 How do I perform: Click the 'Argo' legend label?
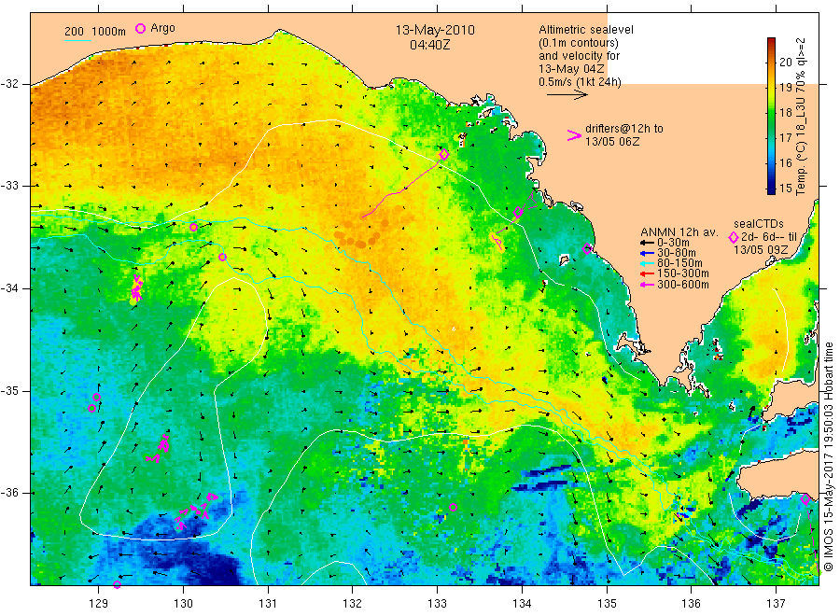[x=162, y=28]
